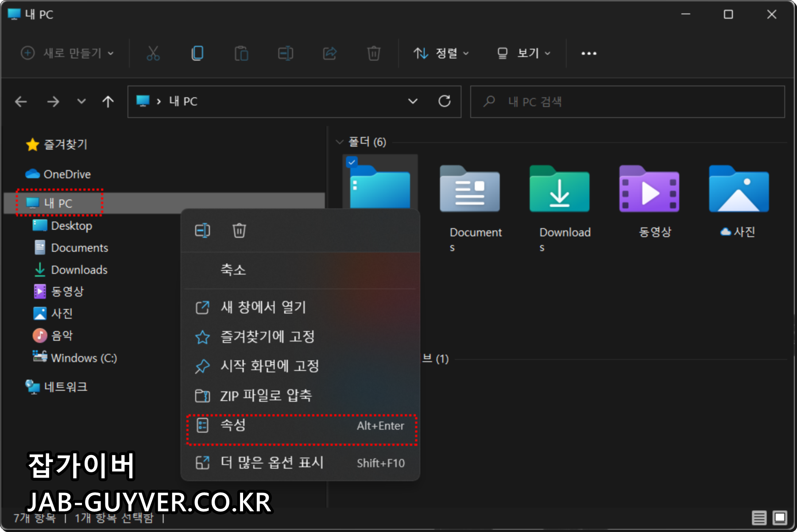Select Desktop in the navigation tree

point(62,226)
